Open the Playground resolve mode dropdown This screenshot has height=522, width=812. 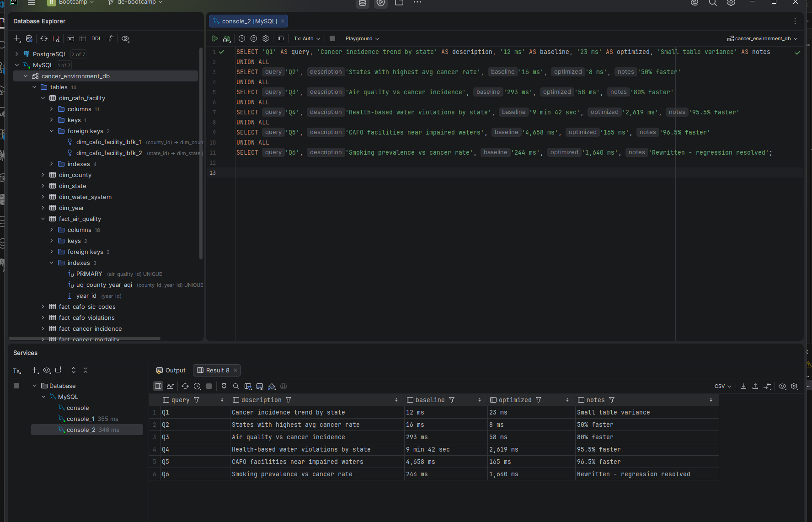tap(362, 39)
